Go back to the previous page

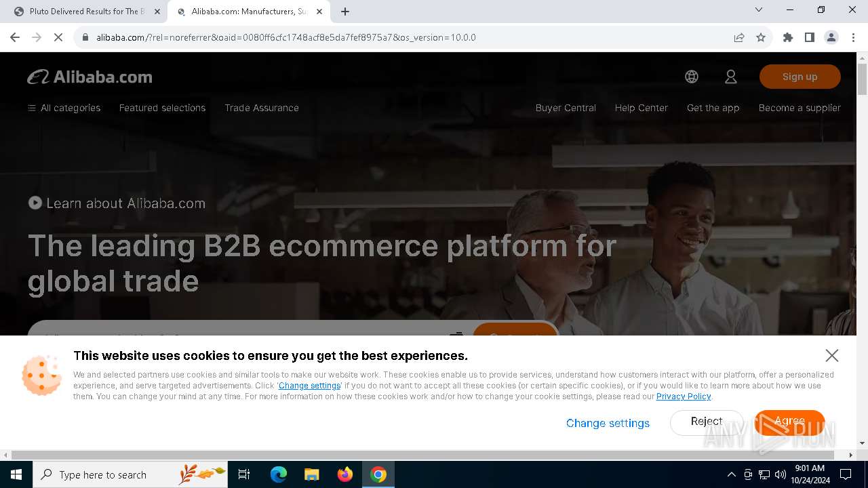pyautogui.click(x=15, y=37)
